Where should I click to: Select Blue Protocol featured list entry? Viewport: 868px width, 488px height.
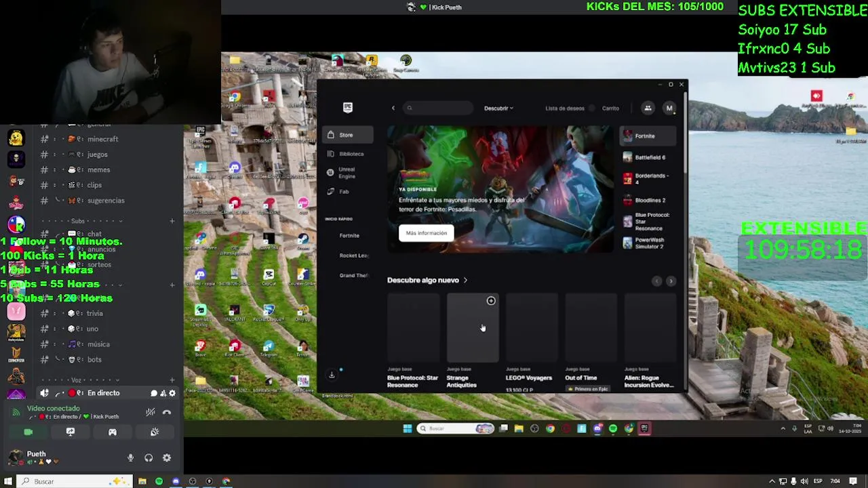coord(648,222)
